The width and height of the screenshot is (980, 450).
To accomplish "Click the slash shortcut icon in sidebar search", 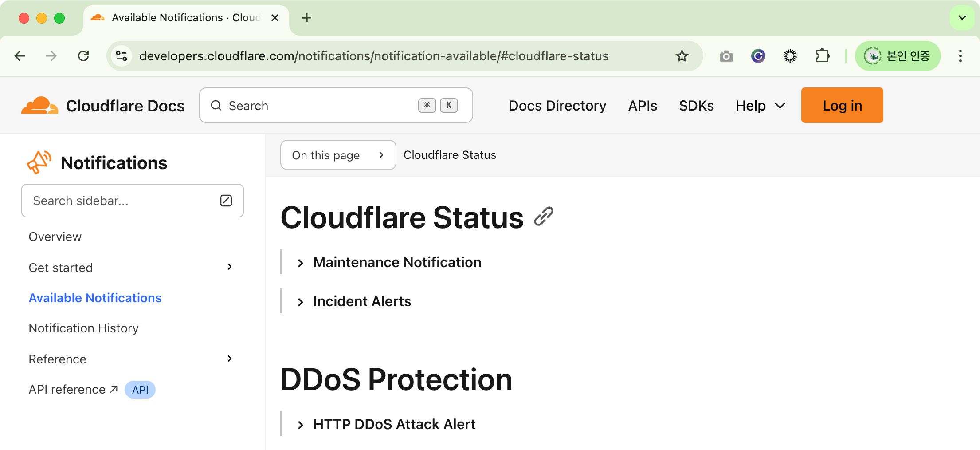I will pyautogui.click(x=226, y=201).
